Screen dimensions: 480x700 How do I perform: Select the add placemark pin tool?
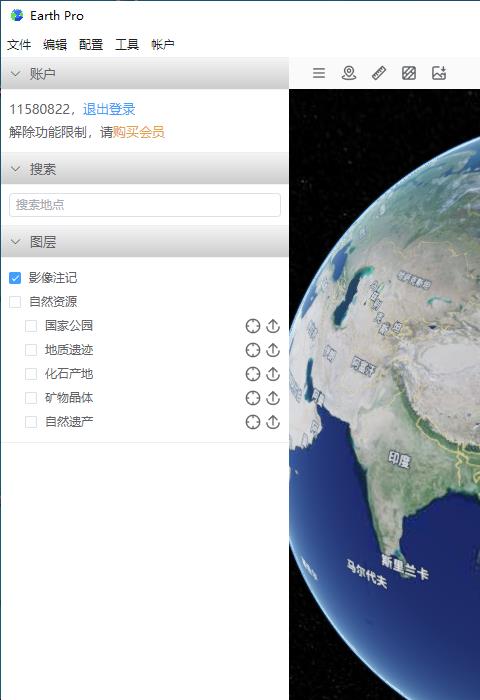349,73
